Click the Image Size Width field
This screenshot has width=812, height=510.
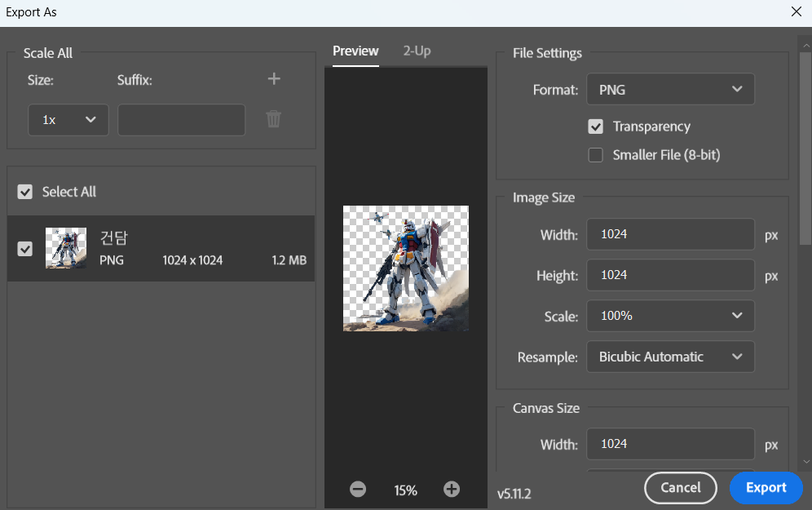pos(670,234)
